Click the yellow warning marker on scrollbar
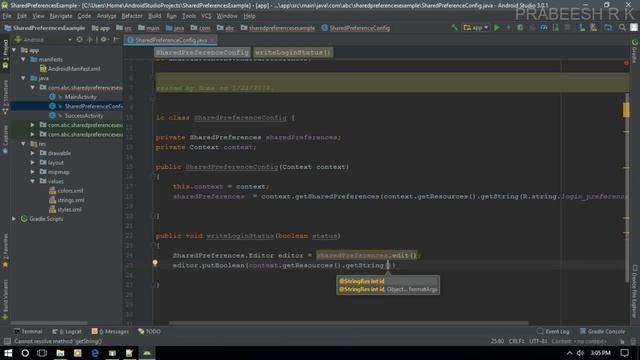640x360 pixels. 626,110
